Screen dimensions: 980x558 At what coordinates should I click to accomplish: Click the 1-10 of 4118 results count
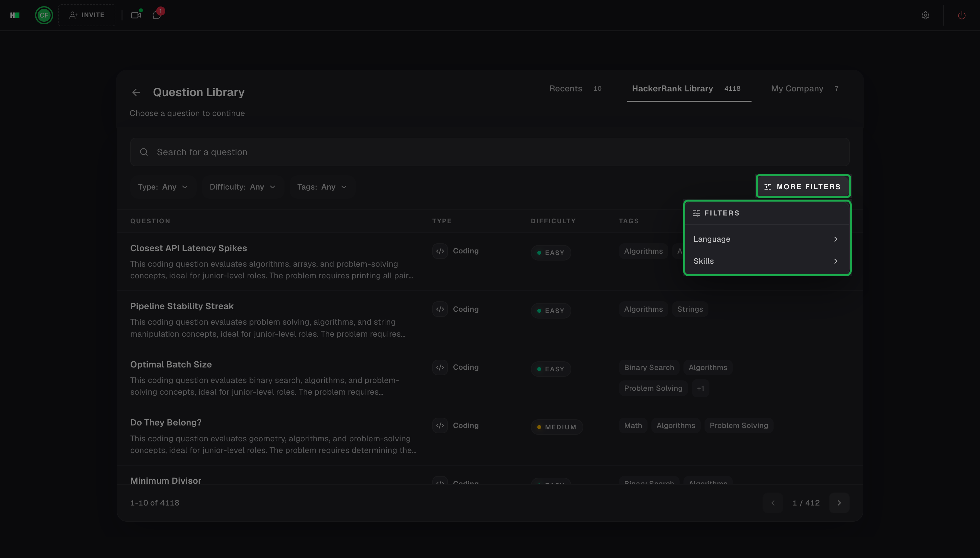pyautogui.click(x=155, y=503)
